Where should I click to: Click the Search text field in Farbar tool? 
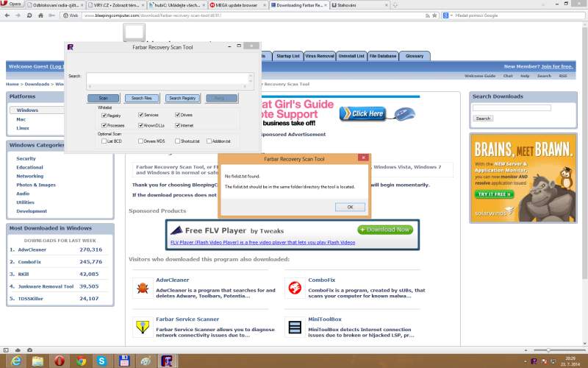[169, 79]
